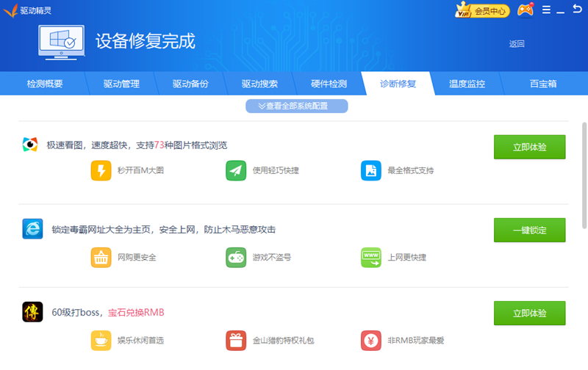Open the hamburger main menu in title bar
The image size is (588, 370).
(546, 10)
